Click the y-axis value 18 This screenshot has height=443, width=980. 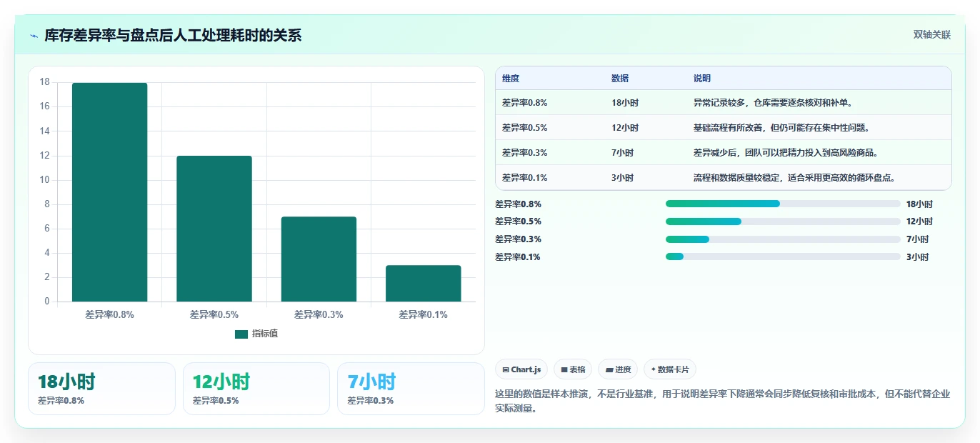(44, 82)
